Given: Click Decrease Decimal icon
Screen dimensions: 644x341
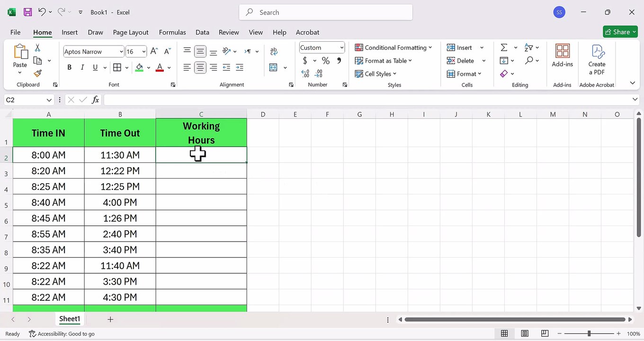Looking at the screenshot, I should (x=319, y=73).
